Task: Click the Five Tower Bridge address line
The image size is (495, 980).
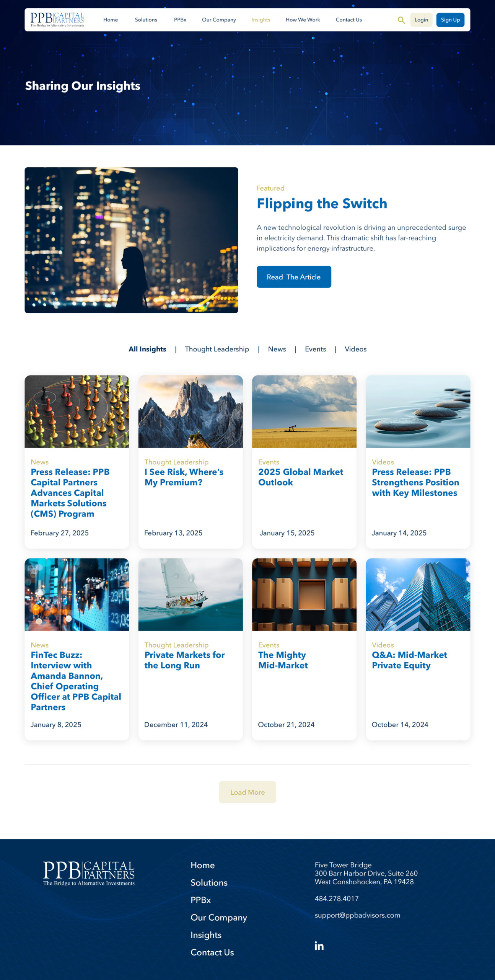Action: pos(343,865)
